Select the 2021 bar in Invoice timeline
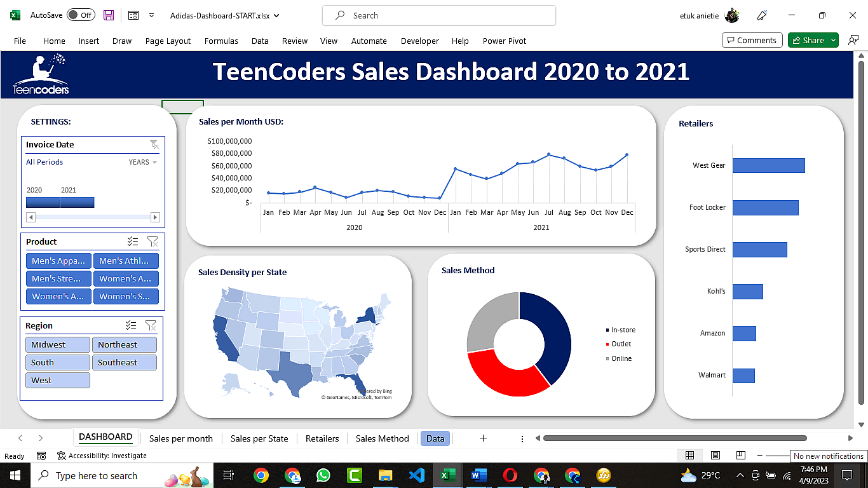 [x=77, y=202]
